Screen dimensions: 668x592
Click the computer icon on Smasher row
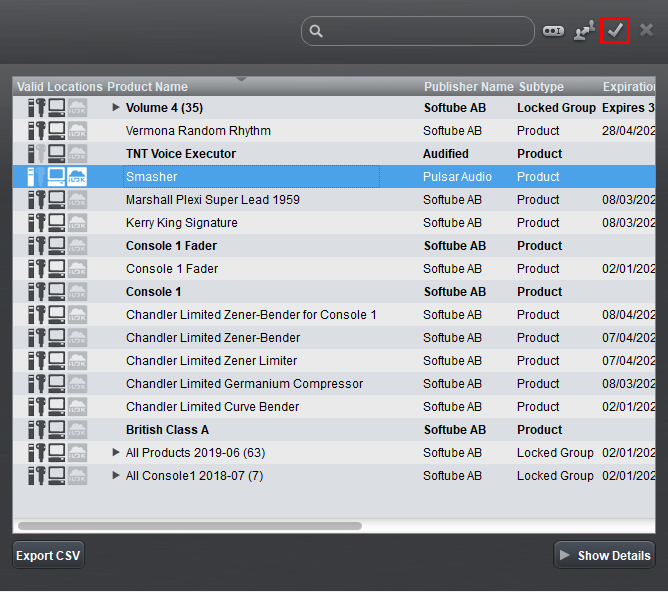[x=56, y=176]
